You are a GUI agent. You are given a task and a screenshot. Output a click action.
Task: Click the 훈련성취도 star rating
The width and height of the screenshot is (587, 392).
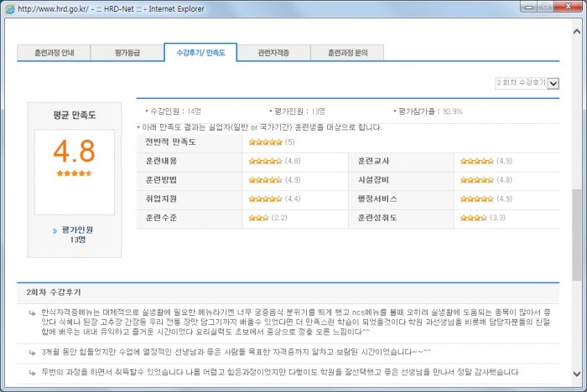(473, 218)
